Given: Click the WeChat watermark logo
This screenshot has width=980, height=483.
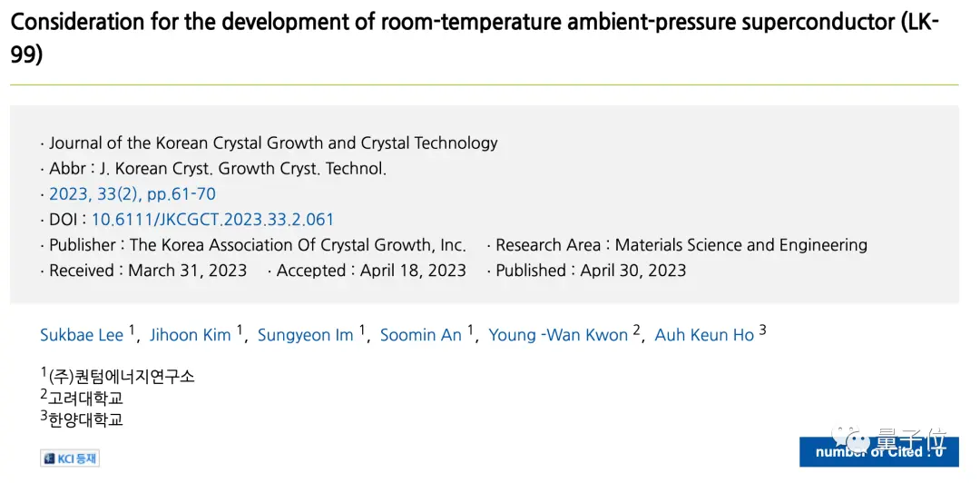Looking at the screenshot, I should pyautogui.click(x=856, y=442).
